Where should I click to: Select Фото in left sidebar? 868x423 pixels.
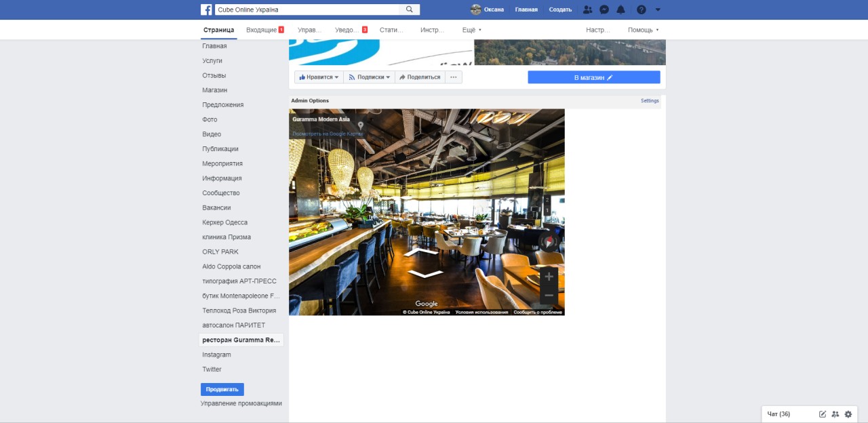pyautogui.click(x=210, y=119)
